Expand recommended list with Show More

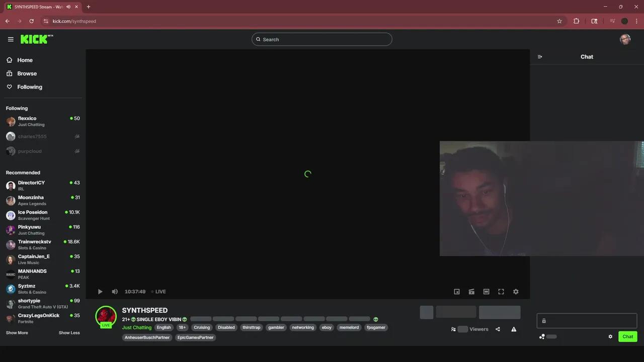[17, 333]
